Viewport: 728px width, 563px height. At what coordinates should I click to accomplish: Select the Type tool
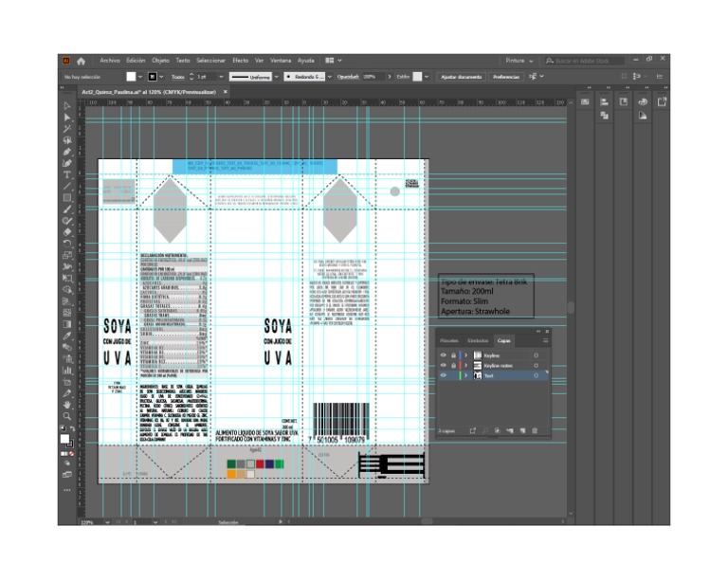[x=67, y=174]
